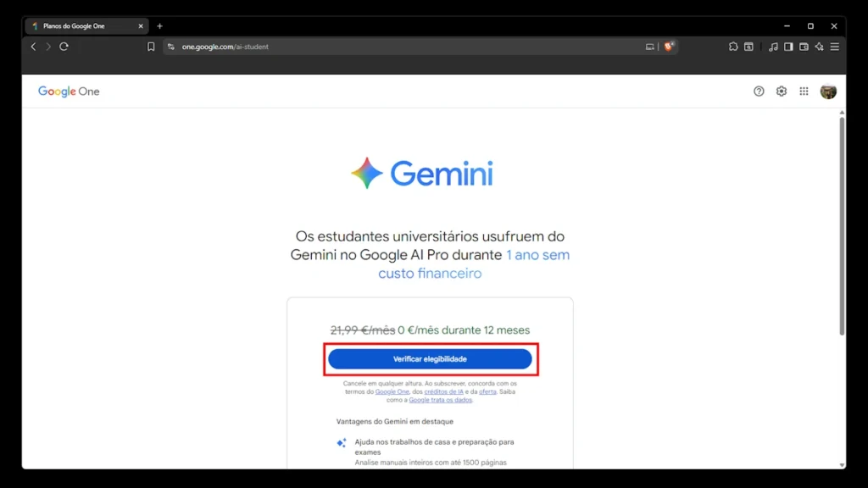
Task: Open Google One help icon
Action: point(759,91)
